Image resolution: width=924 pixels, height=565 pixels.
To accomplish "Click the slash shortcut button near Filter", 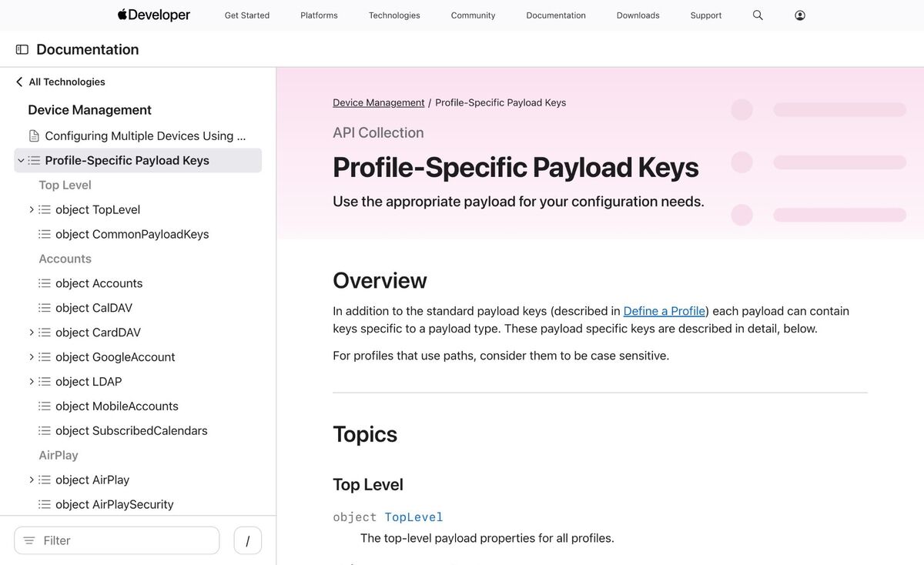I will tap(247, 540).
